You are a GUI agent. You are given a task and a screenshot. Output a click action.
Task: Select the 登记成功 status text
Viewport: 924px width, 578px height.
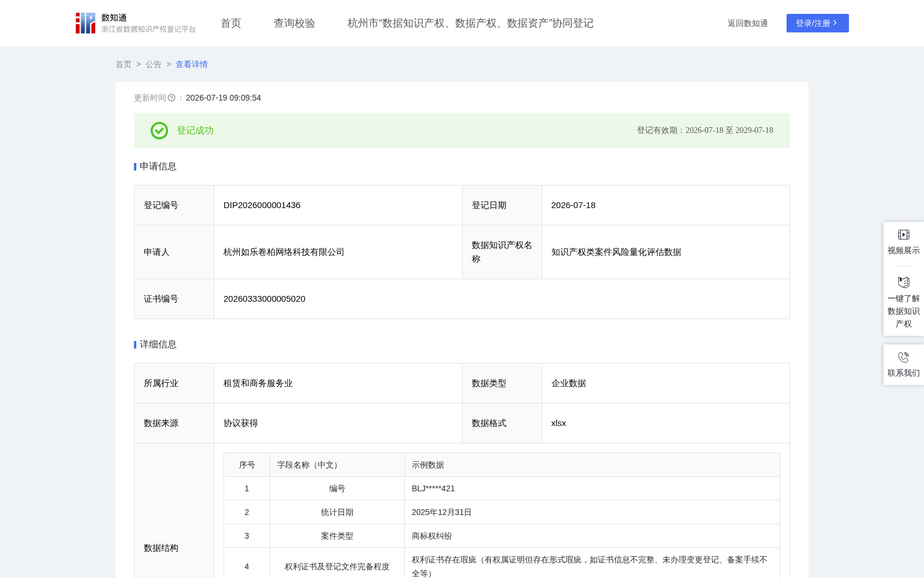(x=195, y=131)
